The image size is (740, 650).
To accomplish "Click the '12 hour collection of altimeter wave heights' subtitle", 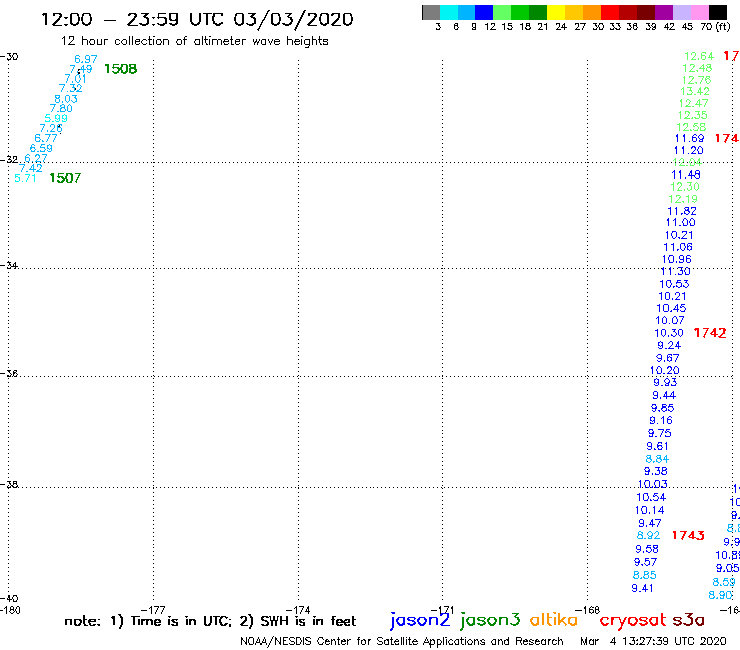I will (194, 41).
